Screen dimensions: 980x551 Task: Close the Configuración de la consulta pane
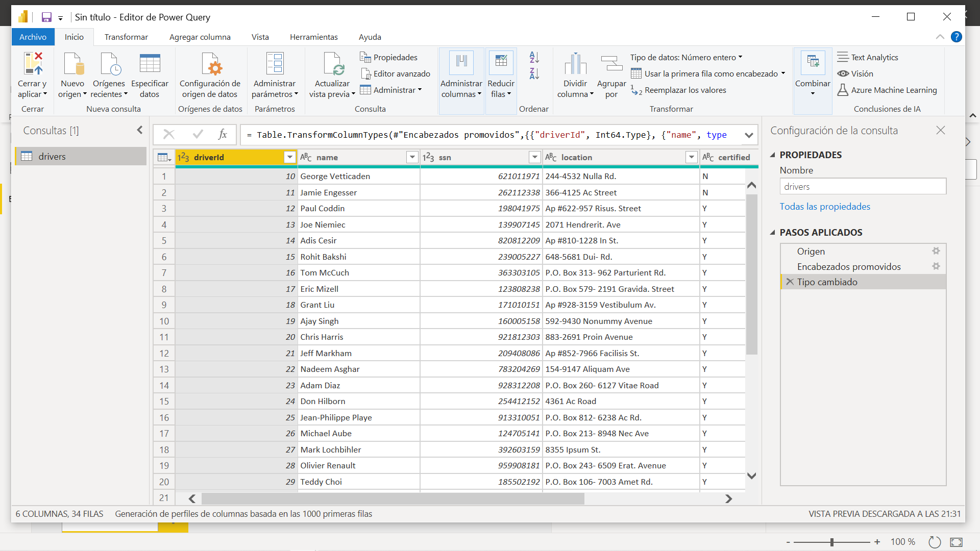[x=941, y=130]
